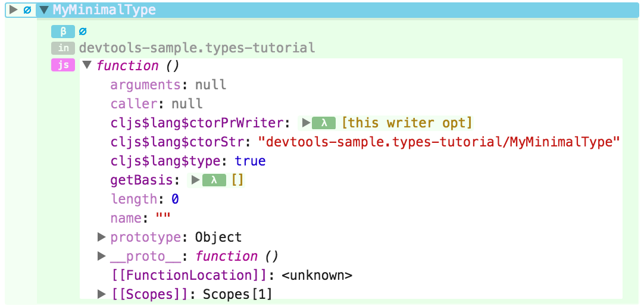Click the pink 'js' badge
This screenshot has height=306, width=644.
pyautogui.click(x=63, y=65)
